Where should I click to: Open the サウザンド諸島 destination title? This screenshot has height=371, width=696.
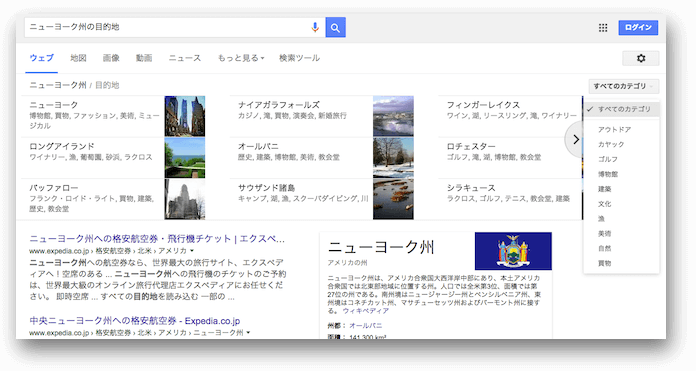click(266, 188)
